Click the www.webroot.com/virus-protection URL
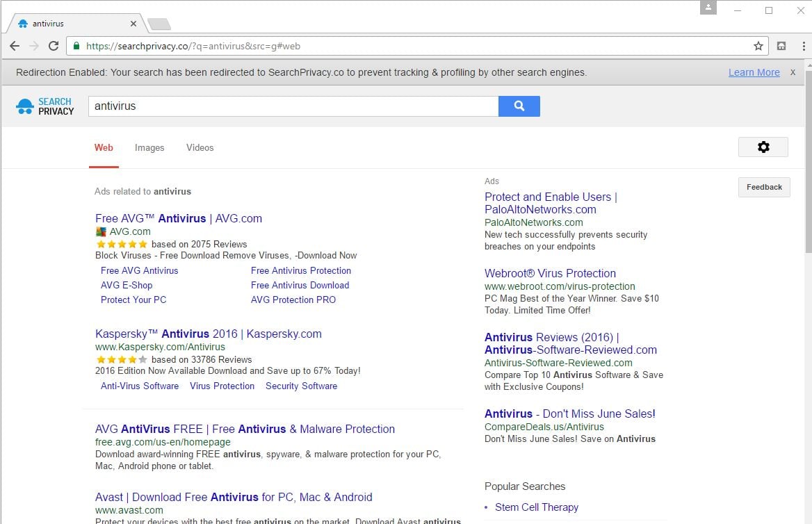 pyautogui.click(x=560, y=286)
